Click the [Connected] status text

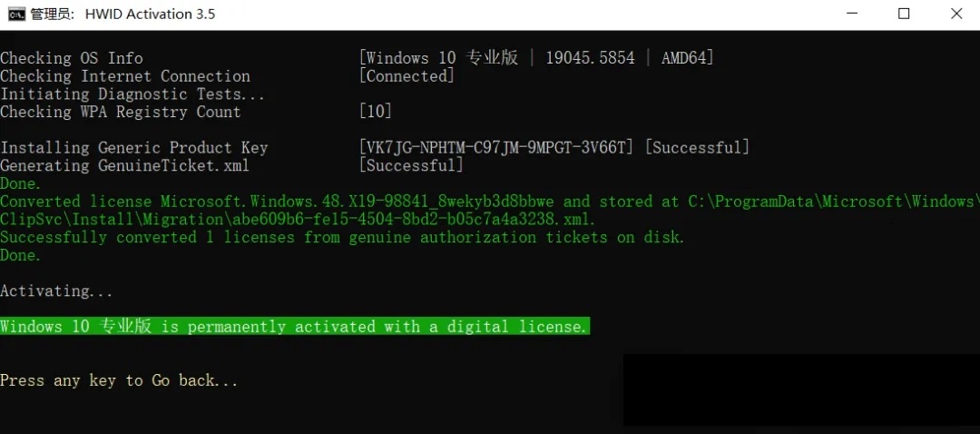pos(407,76)
